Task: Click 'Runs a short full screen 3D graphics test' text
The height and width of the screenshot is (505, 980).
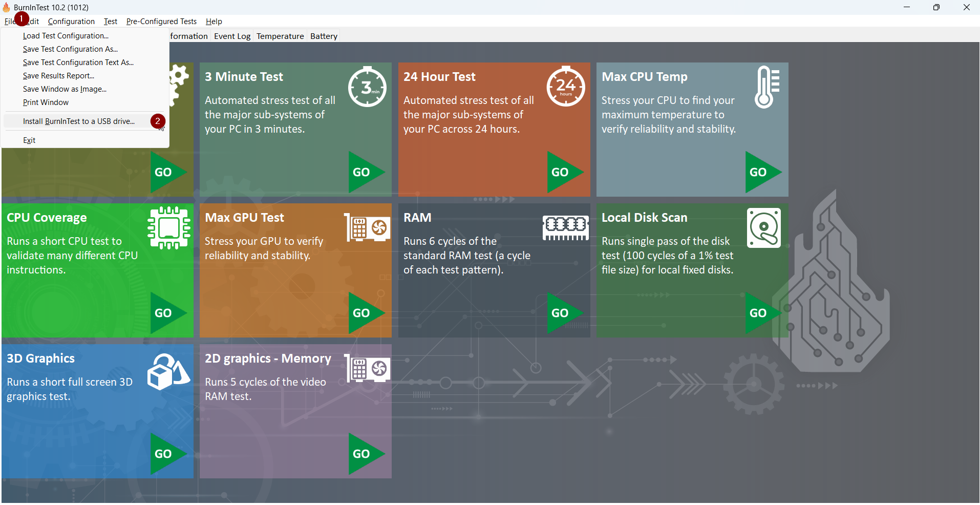Action: point(70,389)
